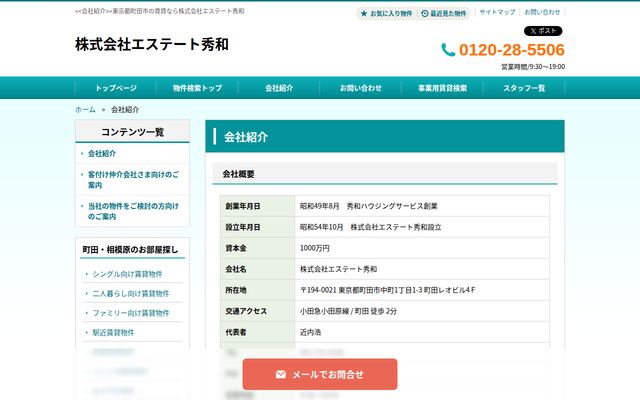Click お気に入り物件 button text

click(x=391, y=13)
